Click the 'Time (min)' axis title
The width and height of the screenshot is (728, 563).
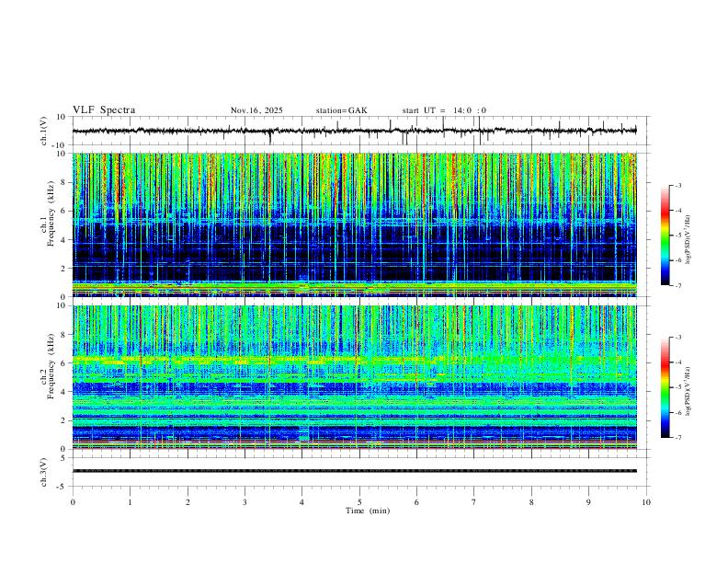click(368, 511)
